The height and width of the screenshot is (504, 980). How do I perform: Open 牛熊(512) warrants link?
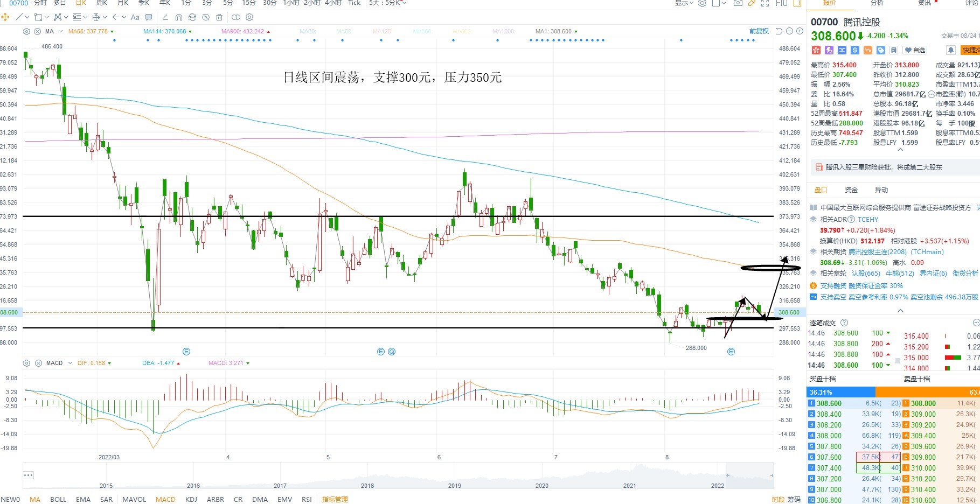(x=900, y=274)
